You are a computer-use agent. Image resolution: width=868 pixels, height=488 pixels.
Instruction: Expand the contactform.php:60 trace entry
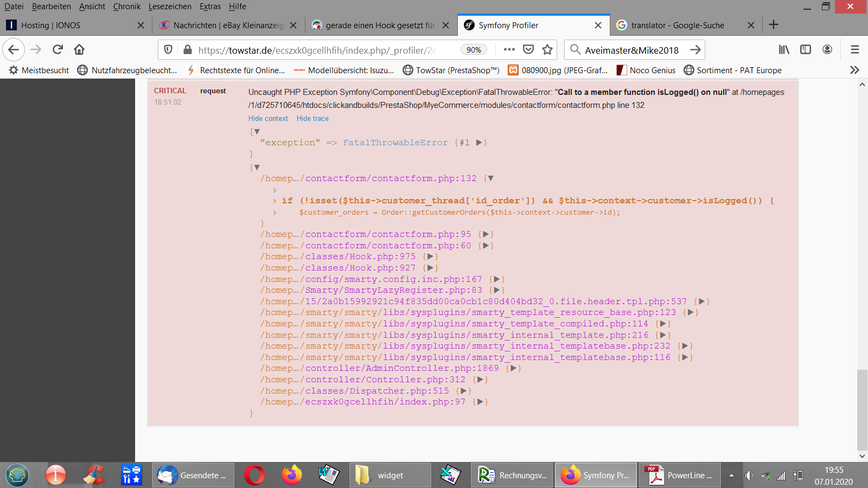(486, 246)
